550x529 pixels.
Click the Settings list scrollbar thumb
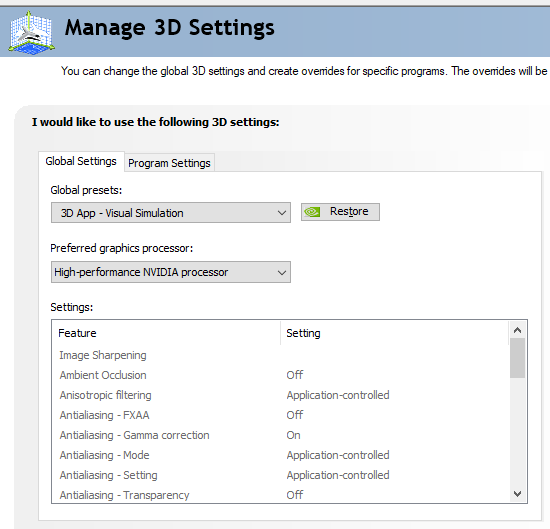(517, 358)
